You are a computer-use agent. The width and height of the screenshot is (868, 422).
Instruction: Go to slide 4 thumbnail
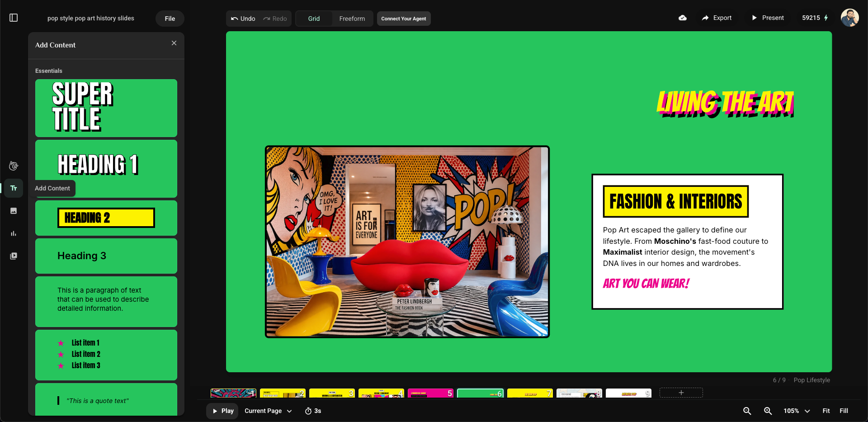(381, 393)
